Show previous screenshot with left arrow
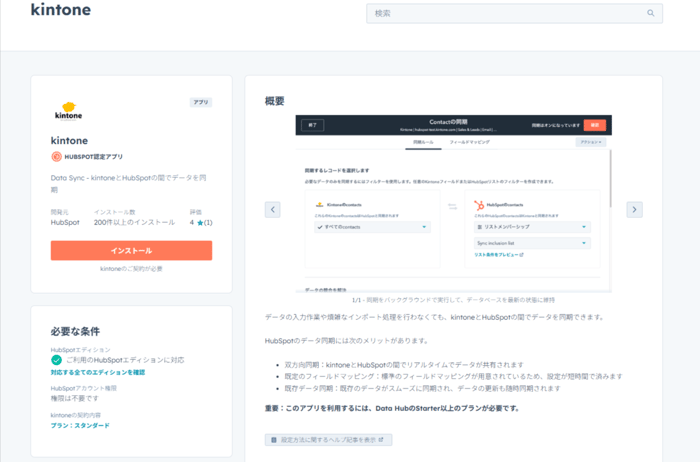Viewport: 700px width, 462px height. (272, 209)
